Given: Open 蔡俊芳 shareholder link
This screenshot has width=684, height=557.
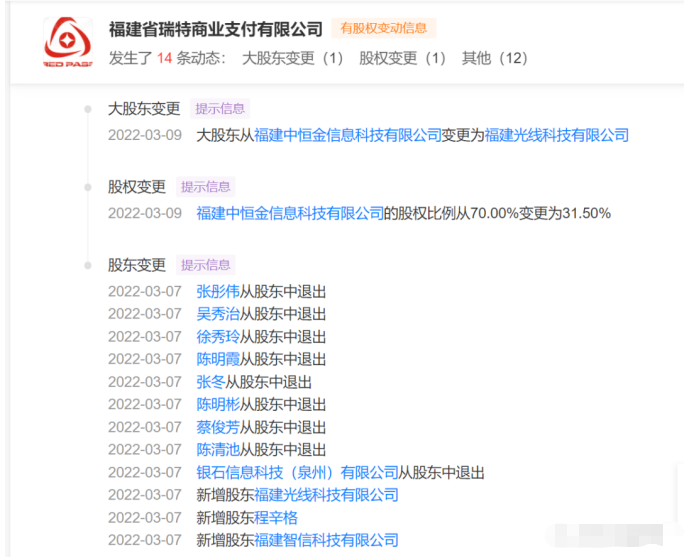Looking at the screenshot, I should coord(218,427).
